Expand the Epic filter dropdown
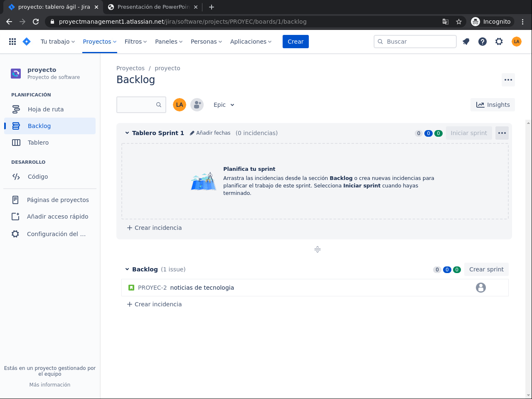 224,105
